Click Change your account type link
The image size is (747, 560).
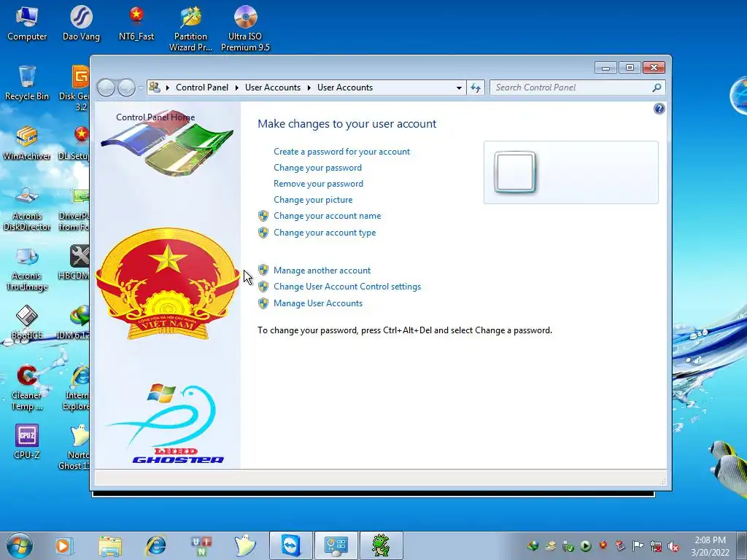(325, 233)
